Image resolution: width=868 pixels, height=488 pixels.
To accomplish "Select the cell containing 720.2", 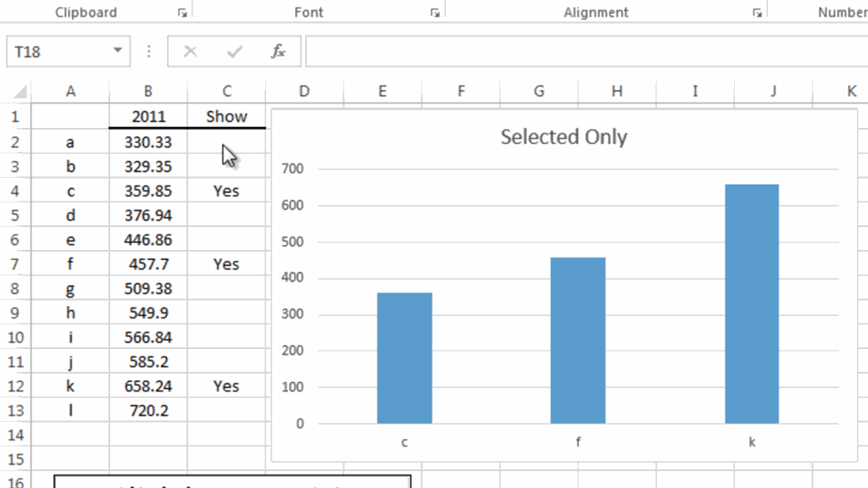I will (148, 411).
